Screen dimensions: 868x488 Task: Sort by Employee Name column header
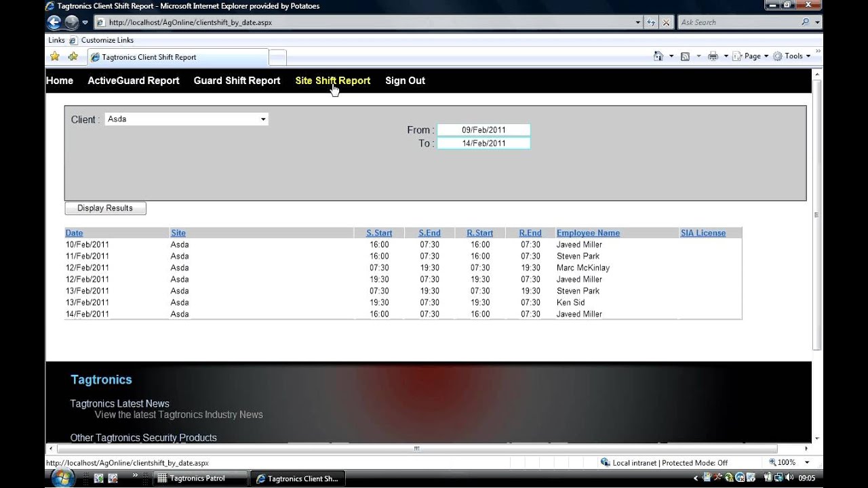tap(588, 233)
